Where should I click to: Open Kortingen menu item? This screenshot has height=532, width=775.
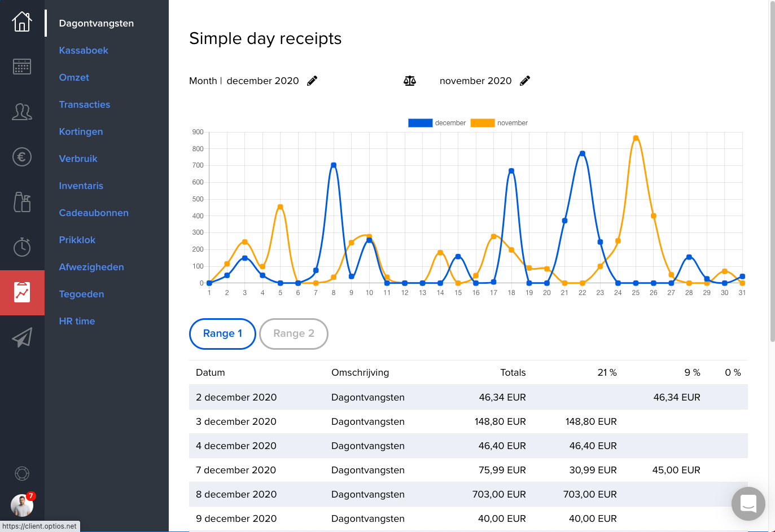(81, 131)
